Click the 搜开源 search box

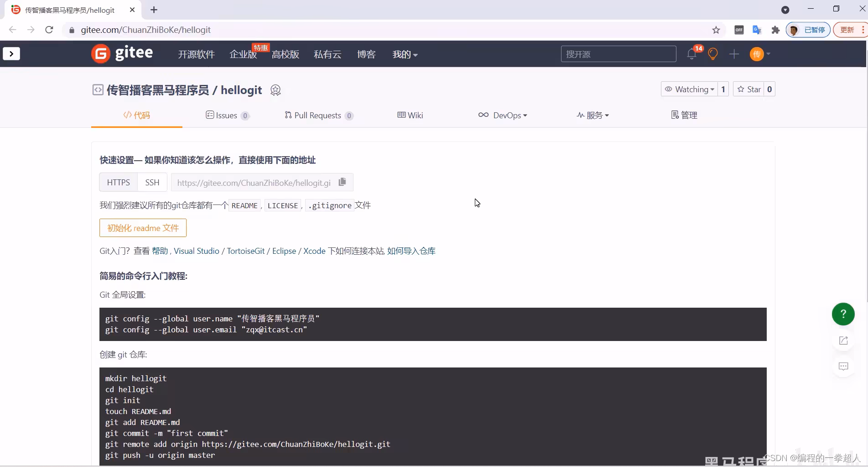point(619,54)
